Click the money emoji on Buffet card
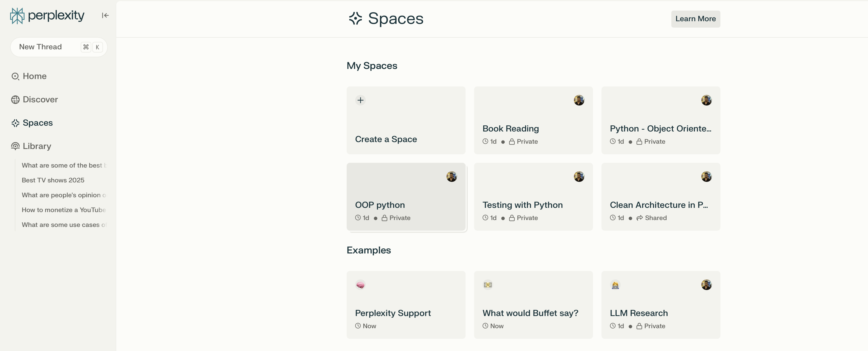The image size is (868, 351). pyautogui.click(x=488, y=285)
